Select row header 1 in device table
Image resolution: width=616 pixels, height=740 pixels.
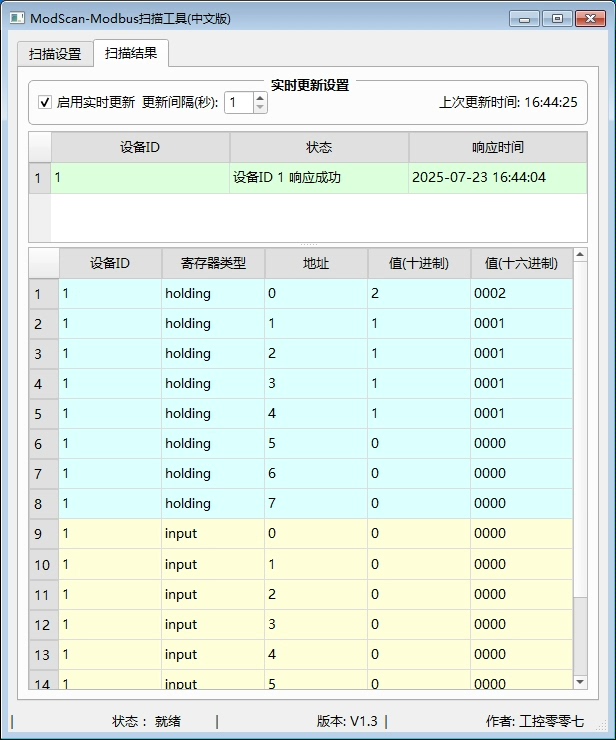click(40, 178)
